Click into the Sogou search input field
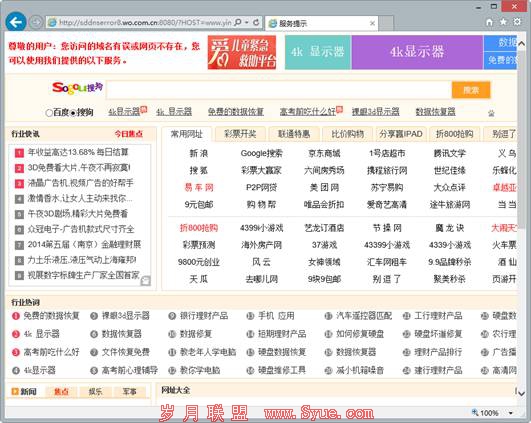 tap(278, 90)
